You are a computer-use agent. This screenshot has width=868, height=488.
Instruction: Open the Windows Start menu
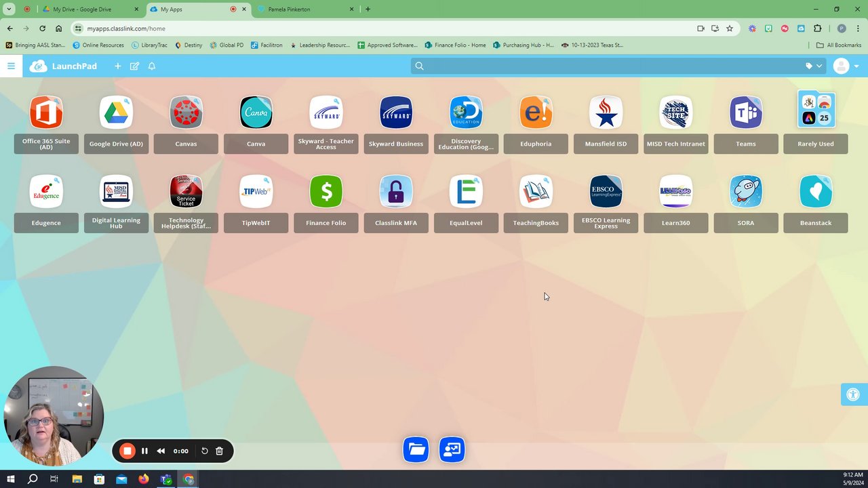point(11,479)
